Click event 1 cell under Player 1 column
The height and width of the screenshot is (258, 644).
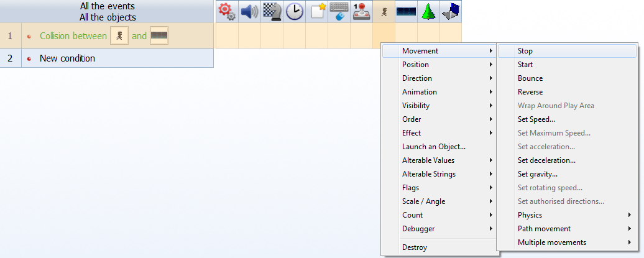pos(361,35)
